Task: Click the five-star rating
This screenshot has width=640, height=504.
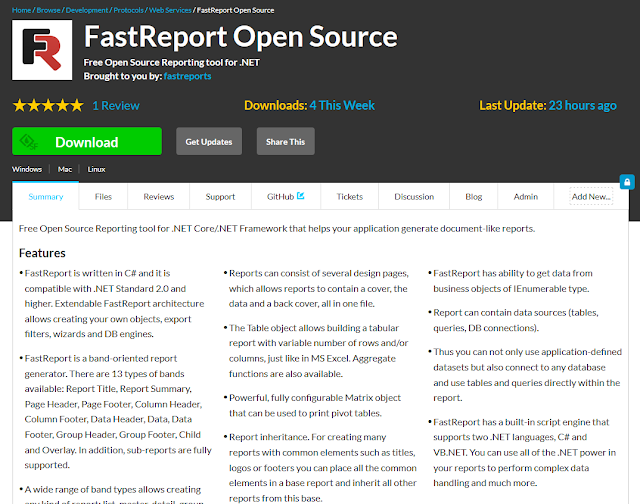Action: [48, 106]
